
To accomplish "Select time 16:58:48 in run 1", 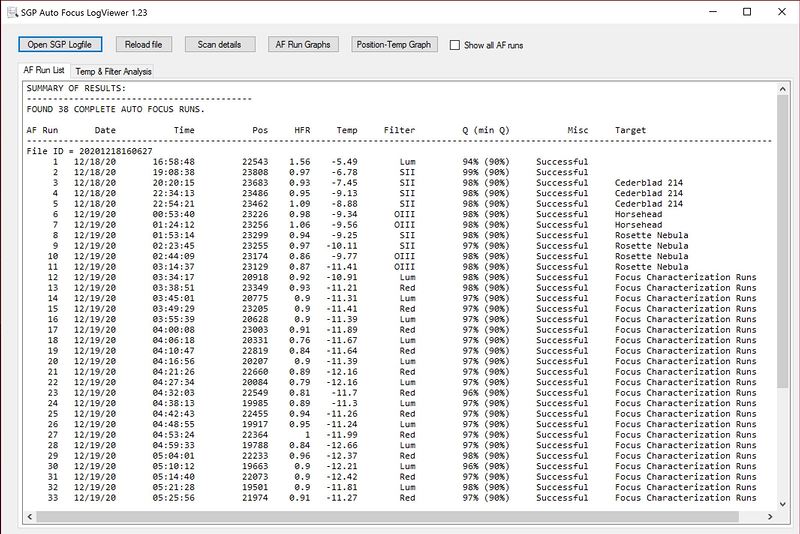I will point(173,162).
